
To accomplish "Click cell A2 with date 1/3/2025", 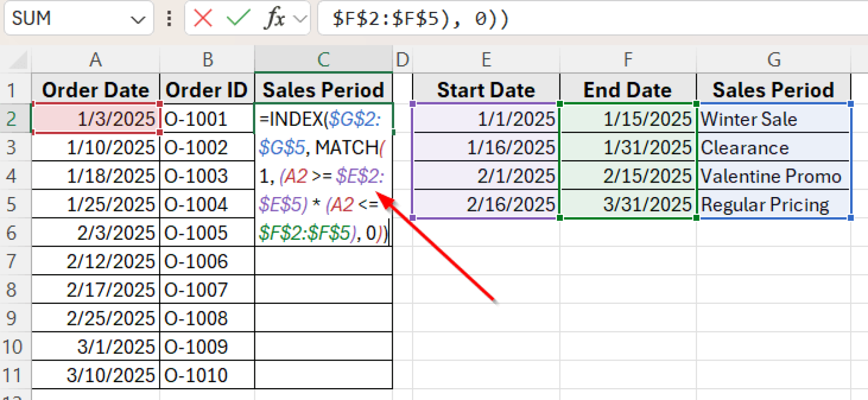I will point(96,119).
